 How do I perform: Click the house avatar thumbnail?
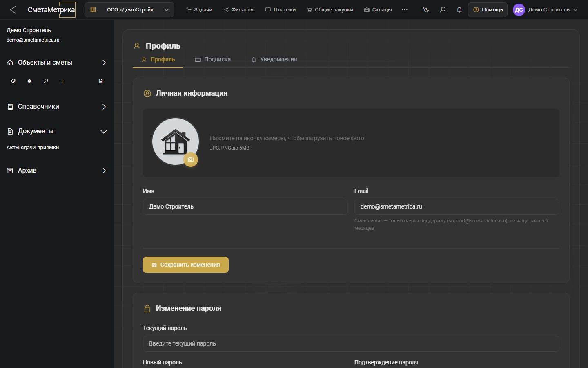pos(176,141)
